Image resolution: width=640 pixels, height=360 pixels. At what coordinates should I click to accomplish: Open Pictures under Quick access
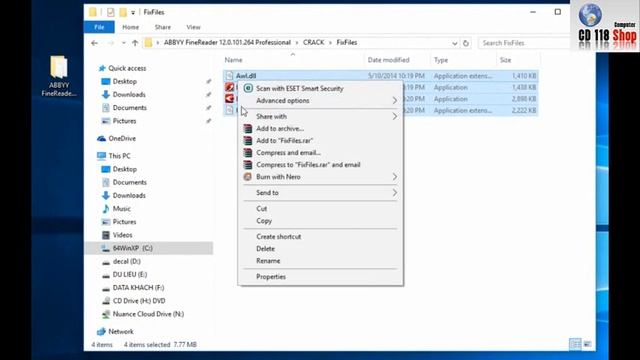click(124, 121)
